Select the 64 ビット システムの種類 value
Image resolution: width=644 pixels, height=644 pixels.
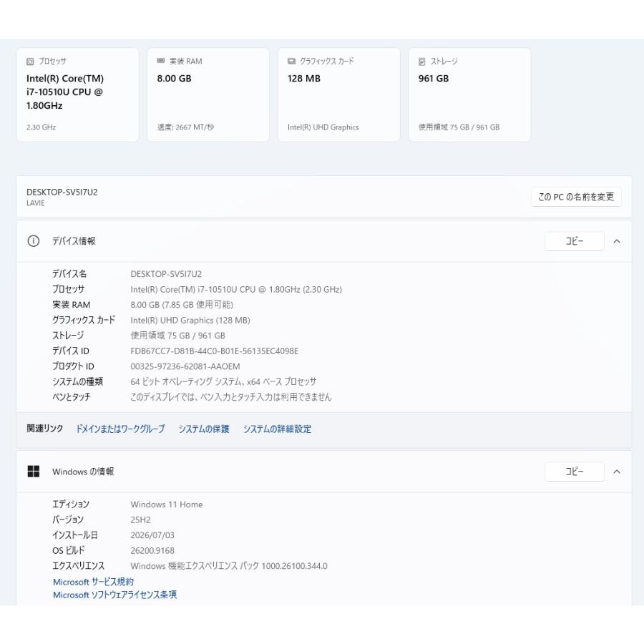pos(223,382)
